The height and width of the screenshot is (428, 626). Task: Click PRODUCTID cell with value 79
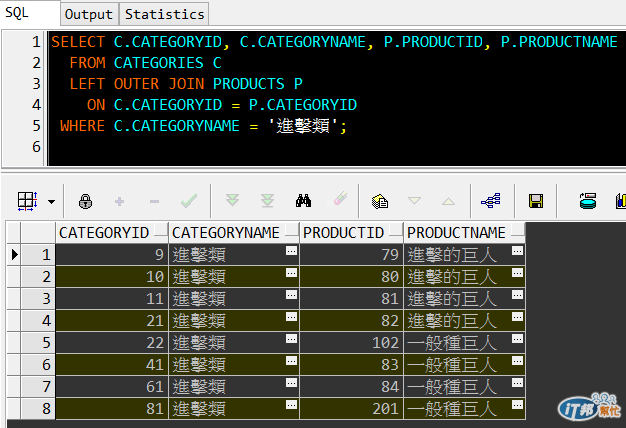pyautogui.click(x=351, y=254)
